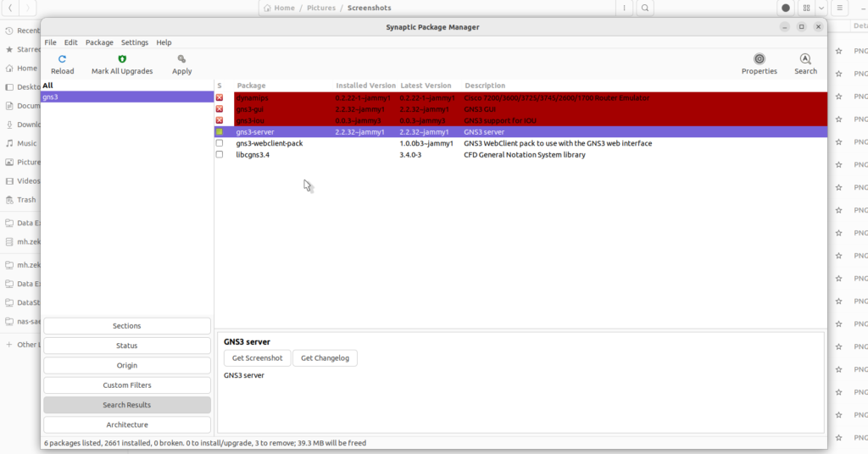The image size is (868, 454).
Task: Click the Reload toolbar icon
Action: pyautogui.click(x=62, y=59)
